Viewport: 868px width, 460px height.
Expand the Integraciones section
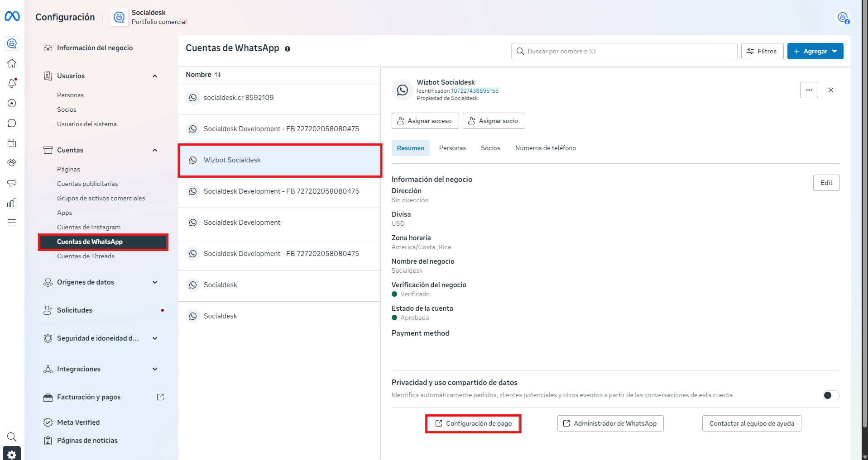(x=155, y=369)
